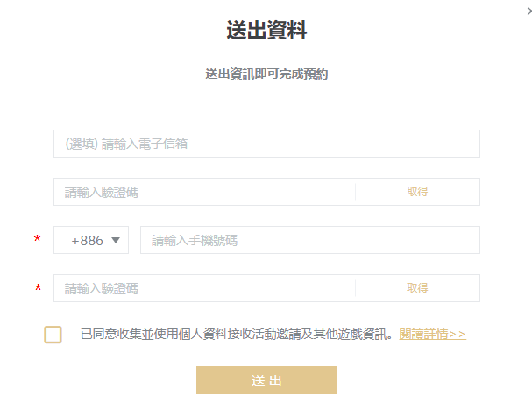Click the divider left of the lower 取得
Screen dimensions: 532x416
click(355, 288)
